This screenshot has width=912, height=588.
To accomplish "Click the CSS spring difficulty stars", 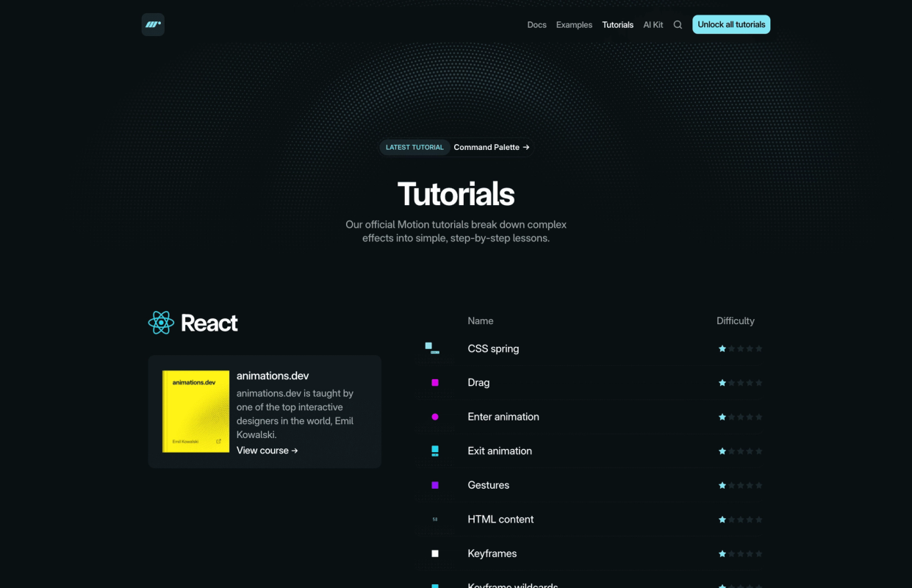I will click(740, 348).
